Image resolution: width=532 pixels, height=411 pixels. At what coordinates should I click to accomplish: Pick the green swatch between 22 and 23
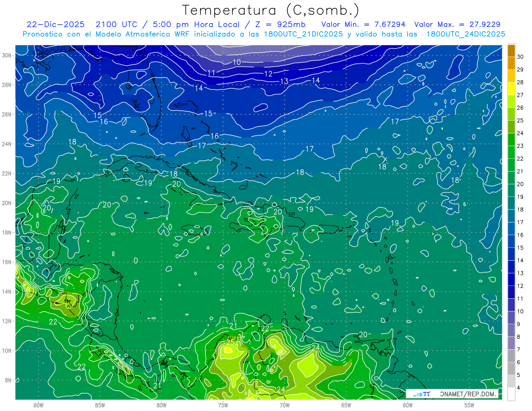tap(511, 152)
